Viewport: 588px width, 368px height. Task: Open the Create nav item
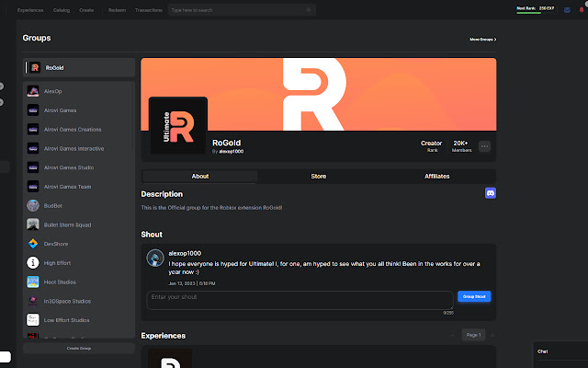tap(86, 10)
